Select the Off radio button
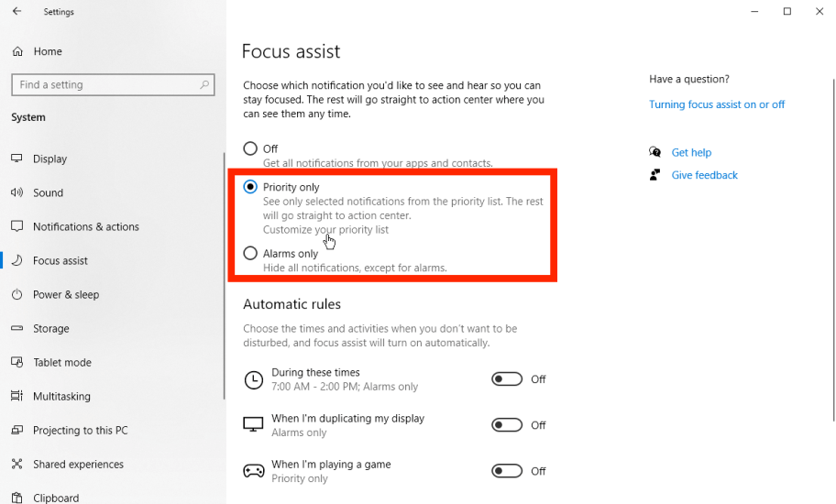Screen dimensions: 836x504 (250, 148)
